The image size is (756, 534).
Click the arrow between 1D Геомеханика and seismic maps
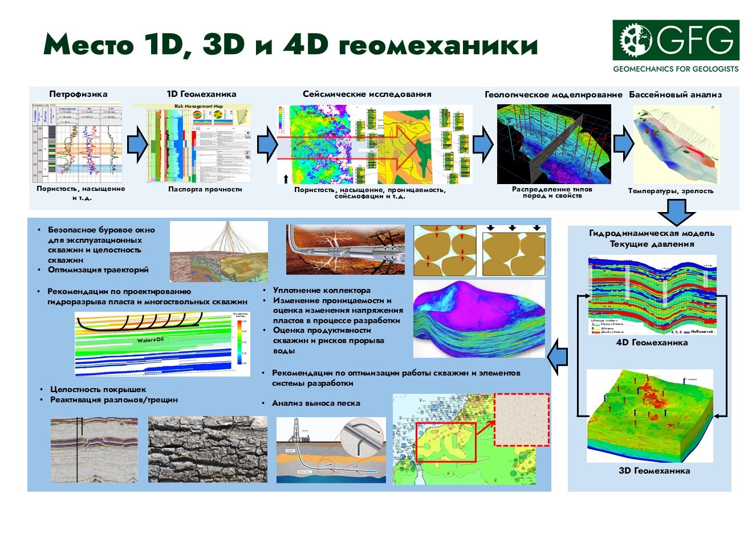267,145
